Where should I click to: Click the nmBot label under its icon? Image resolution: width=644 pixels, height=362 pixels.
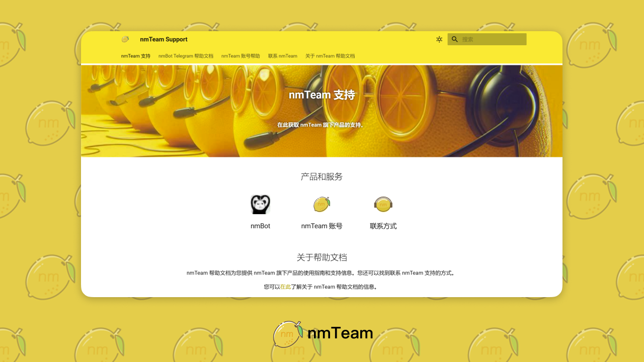(260, 226)
